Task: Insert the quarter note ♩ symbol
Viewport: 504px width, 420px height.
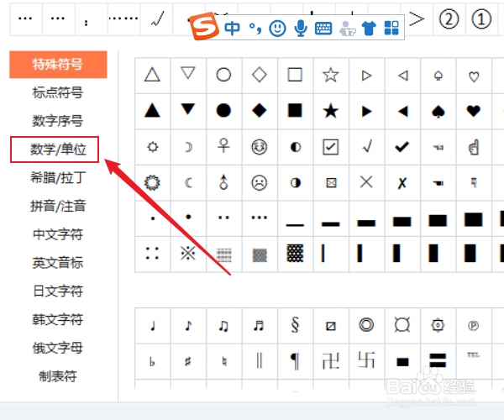Action: [152, 325]
